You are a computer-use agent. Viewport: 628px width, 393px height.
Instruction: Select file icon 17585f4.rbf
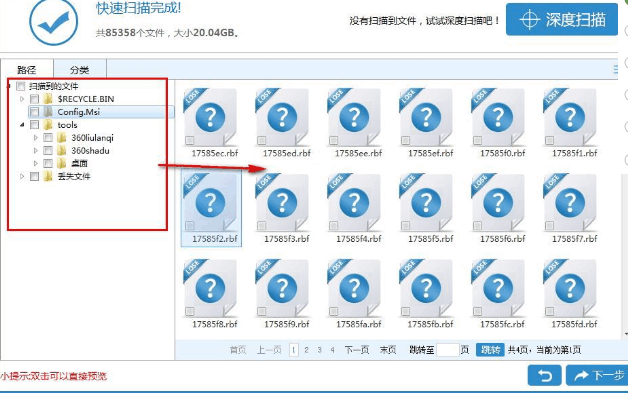tap(354, 203)
